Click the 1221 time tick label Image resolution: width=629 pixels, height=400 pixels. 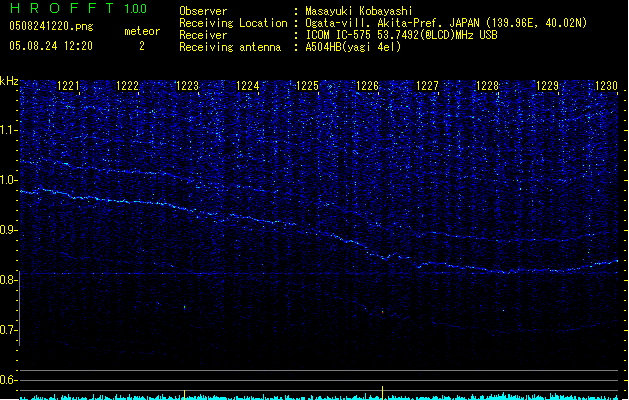tap(69, 87)
